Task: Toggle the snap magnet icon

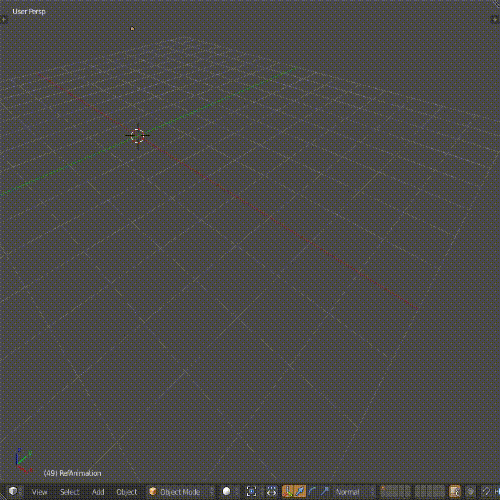Action: point(486,492)
